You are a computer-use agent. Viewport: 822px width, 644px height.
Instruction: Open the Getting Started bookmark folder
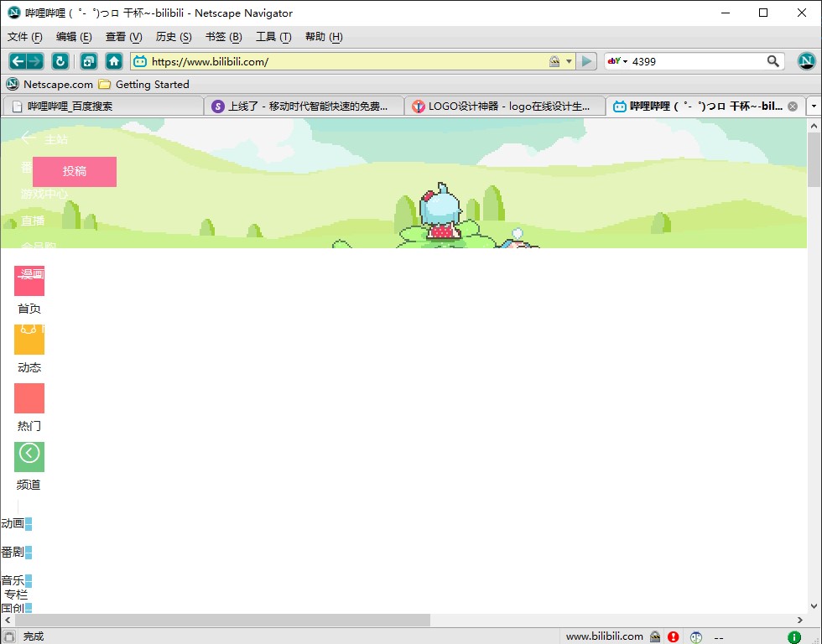[x=143, y=85]
